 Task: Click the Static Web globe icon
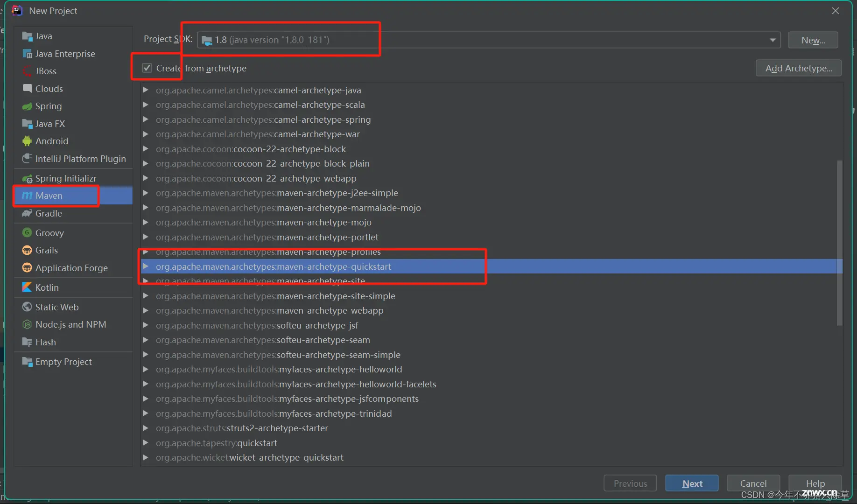point(27,307)
